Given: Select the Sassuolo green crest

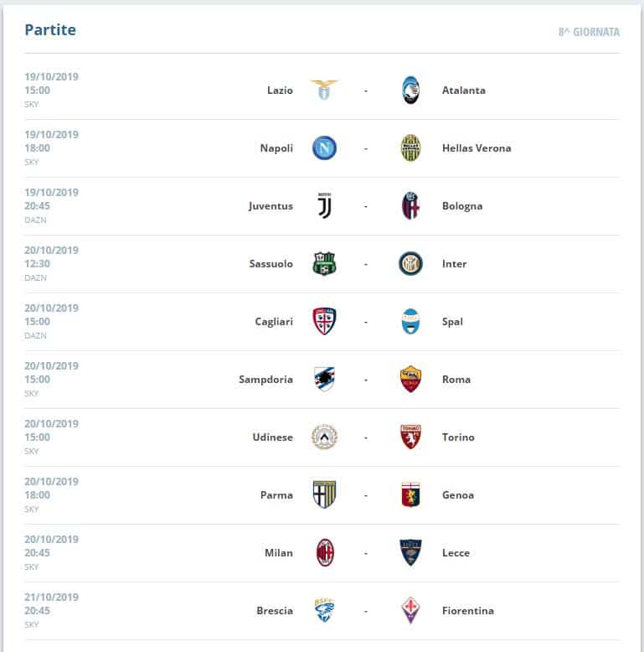Looking at the screenshot, I should point(324,263).
